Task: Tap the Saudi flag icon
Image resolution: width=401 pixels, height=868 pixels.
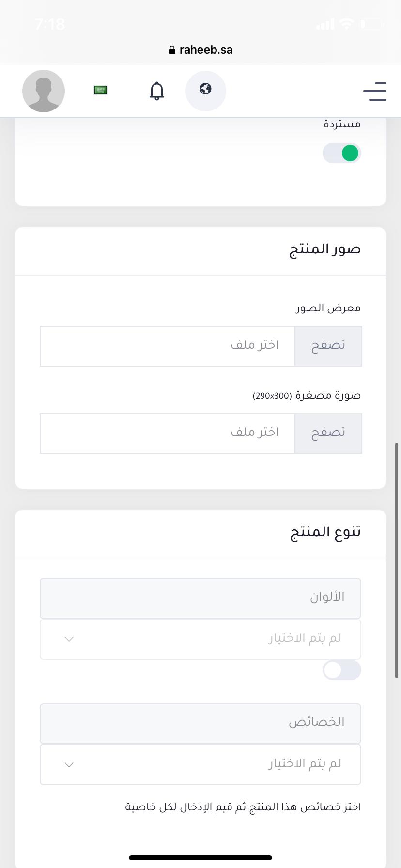Action: point(101,90)
